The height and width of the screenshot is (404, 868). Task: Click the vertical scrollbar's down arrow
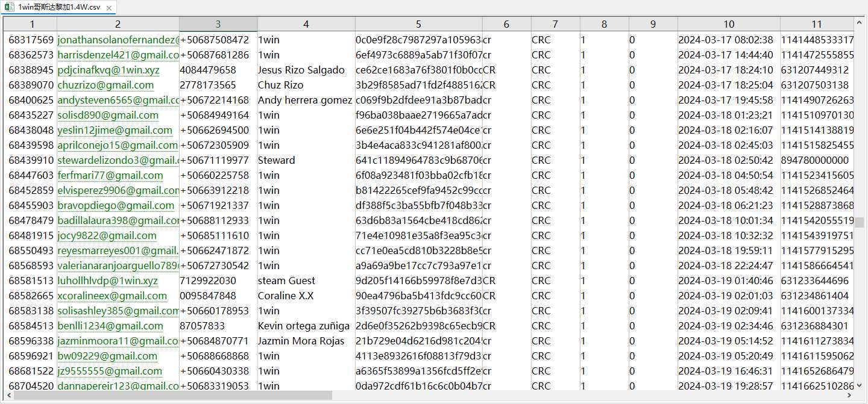pos(860,386)
